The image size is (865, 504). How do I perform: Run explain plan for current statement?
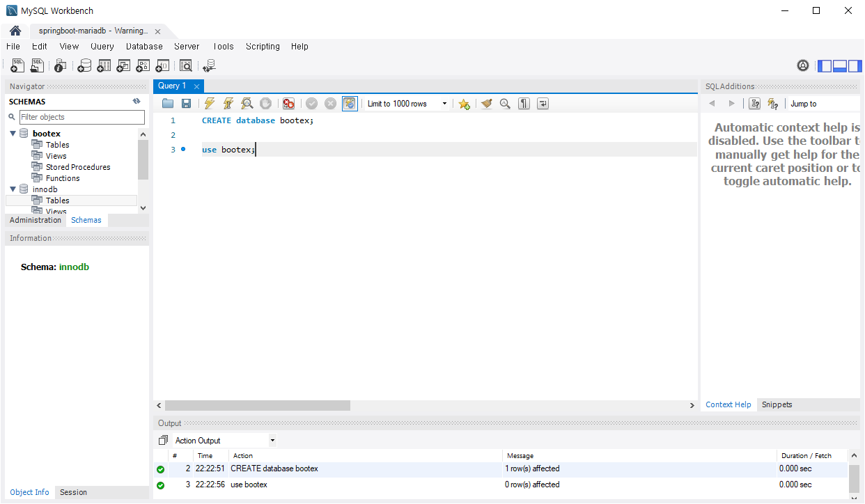pos(247,104)
